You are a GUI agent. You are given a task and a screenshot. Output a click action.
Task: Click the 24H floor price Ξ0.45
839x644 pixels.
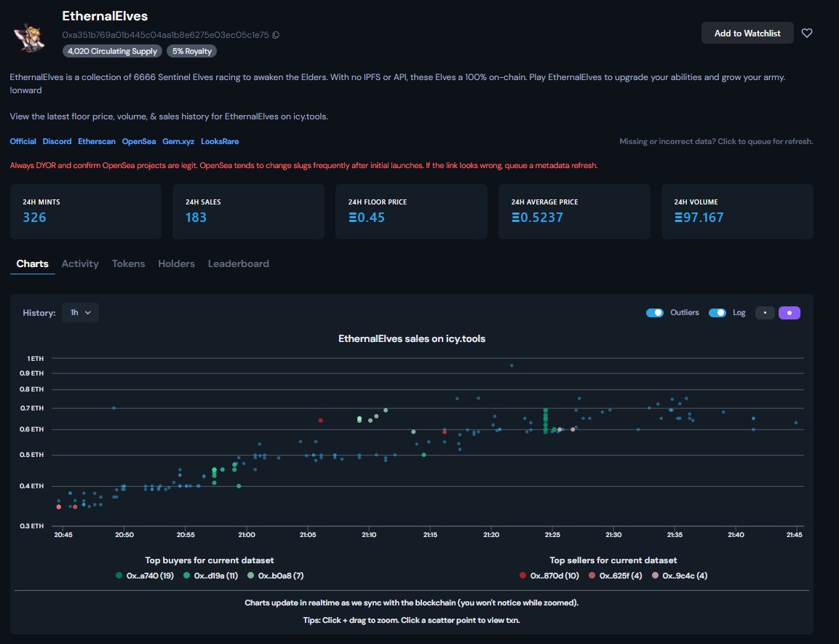[x=367, y=217]
